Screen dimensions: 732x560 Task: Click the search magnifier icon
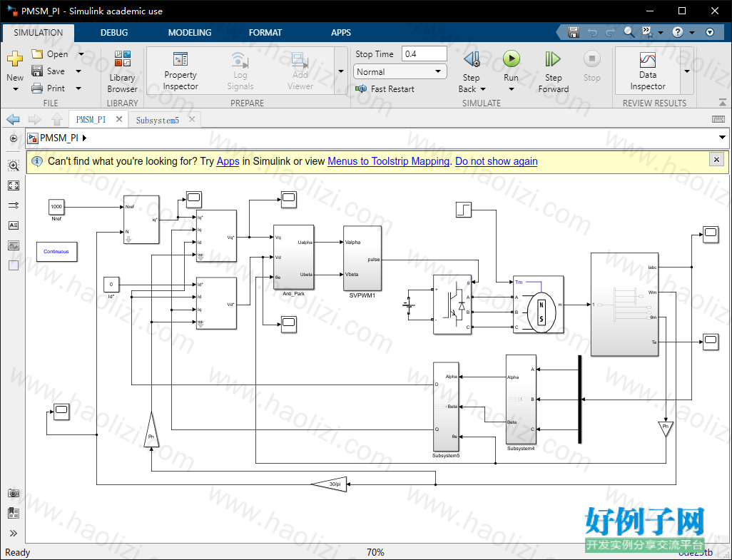click(629, 31)
